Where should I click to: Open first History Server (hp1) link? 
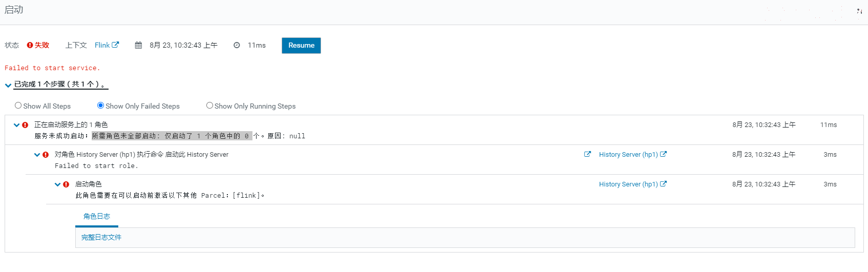[x=628, y=154]
